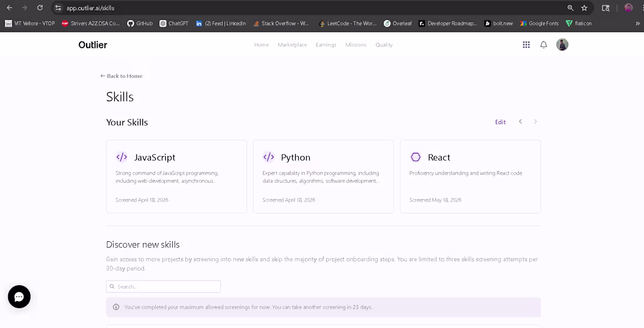Open the Overleaf bookmark

398,23
